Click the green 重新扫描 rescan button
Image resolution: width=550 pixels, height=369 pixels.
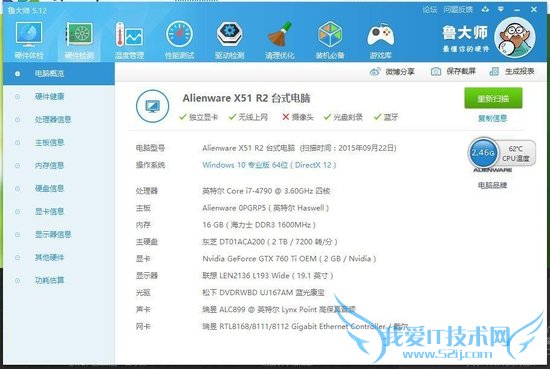493,98
